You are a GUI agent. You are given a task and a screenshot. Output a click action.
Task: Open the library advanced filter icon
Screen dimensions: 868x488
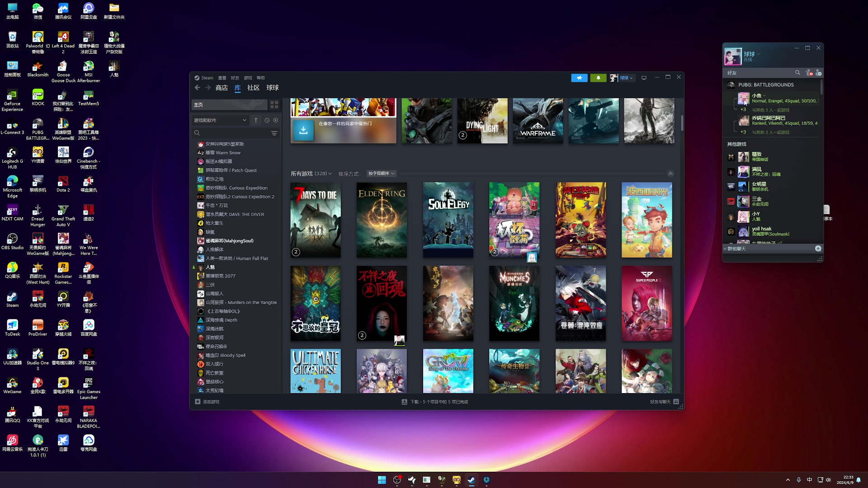coord(274,133)
